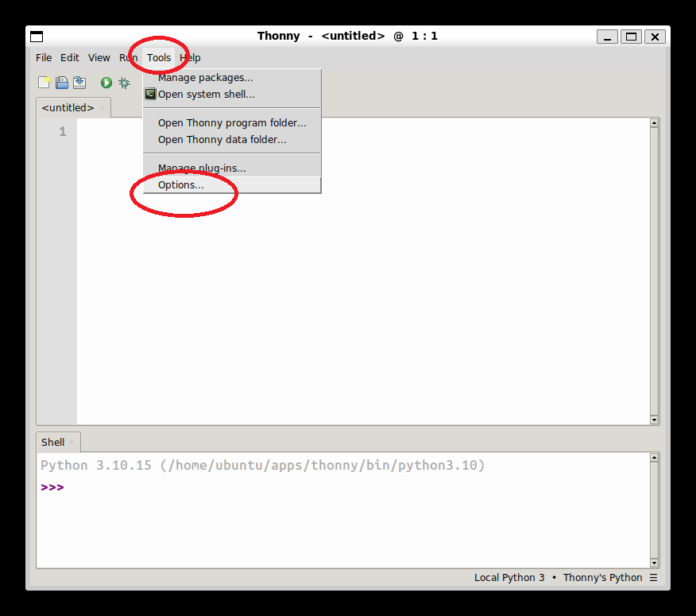Select Open system shell... menu entry
Viewport: 696px width, 616px height.
coord(232,94)
